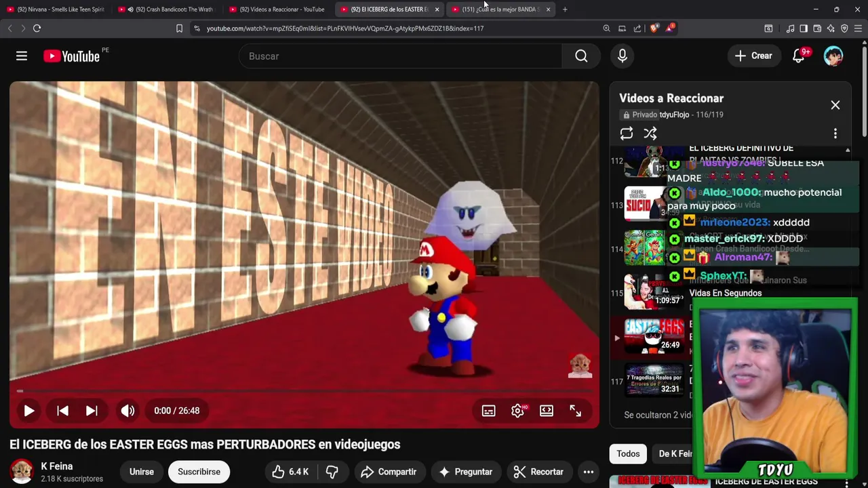868x488 pixels.
Task: Toggle playlist shuffle
Action: coord(650,134)
